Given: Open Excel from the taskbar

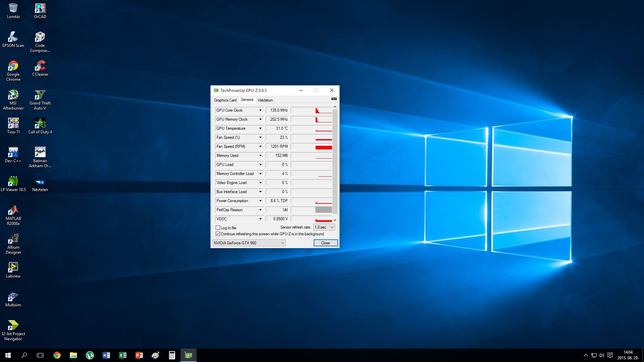Looking at the screenshot, I should [x=122, y=355].
